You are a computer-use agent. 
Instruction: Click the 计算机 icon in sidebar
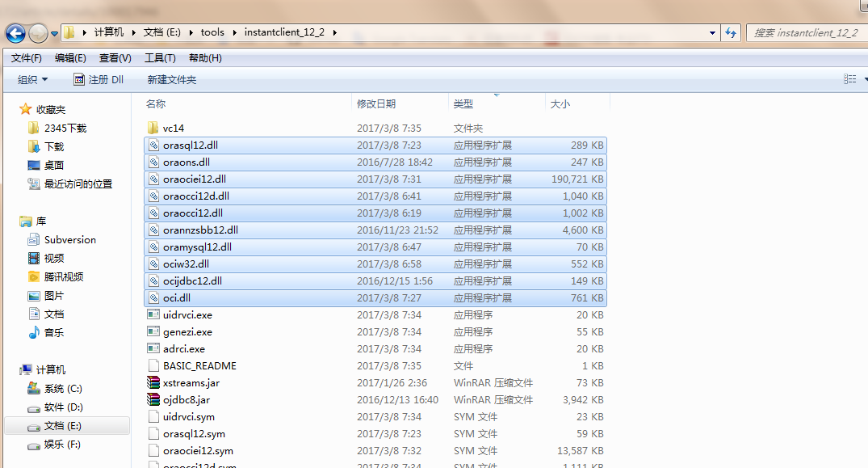coord(26,369)
